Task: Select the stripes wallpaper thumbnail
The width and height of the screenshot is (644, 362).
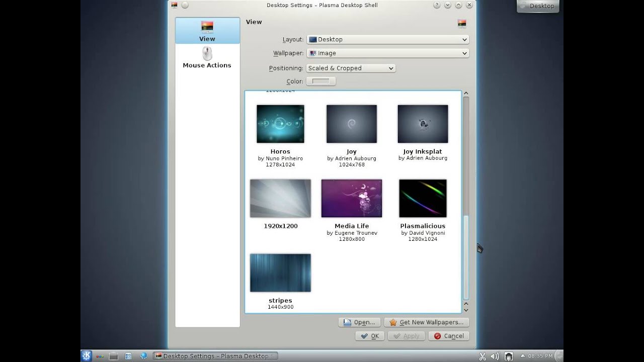Action: 280,273
